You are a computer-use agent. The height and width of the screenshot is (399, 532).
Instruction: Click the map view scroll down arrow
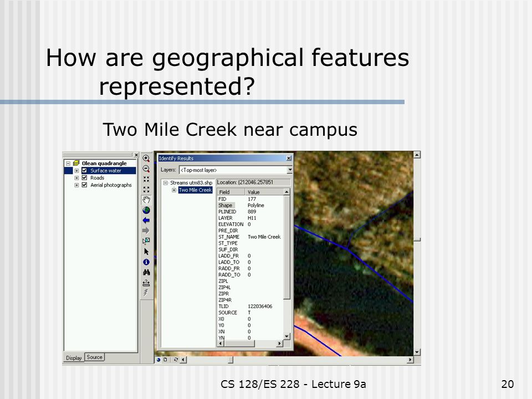pos(417,352)
